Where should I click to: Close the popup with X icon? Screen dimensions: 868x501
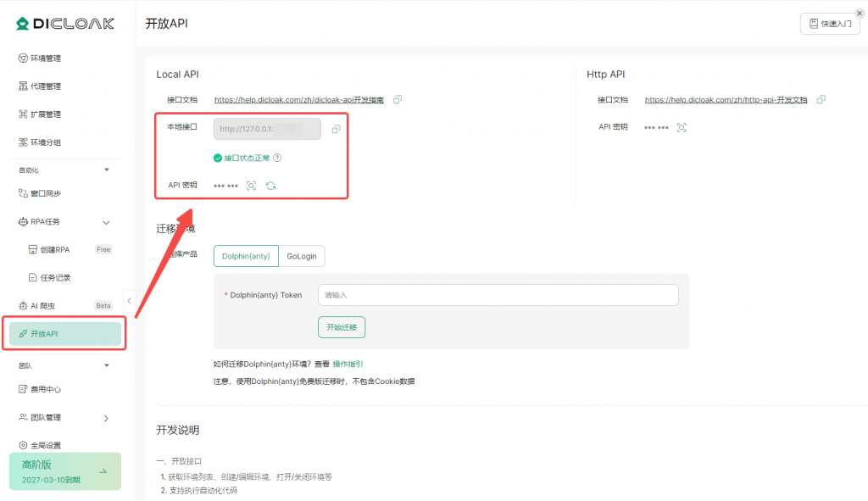(x=860, y=14)
